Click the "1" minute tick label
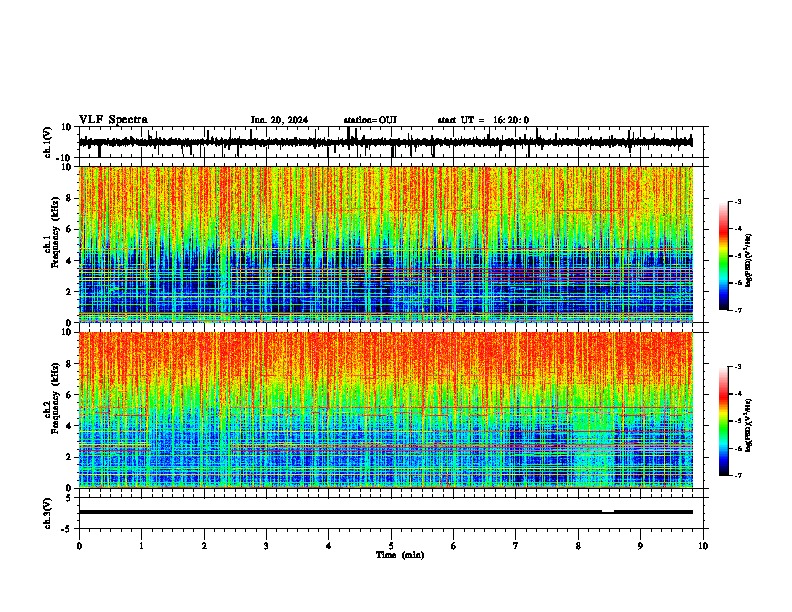The image size is (792, 612). tap(141, 546)
